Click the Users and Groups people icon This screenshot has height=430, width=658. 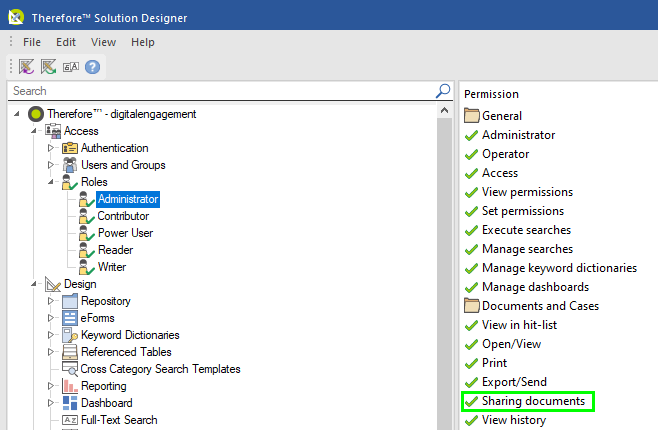70,165
